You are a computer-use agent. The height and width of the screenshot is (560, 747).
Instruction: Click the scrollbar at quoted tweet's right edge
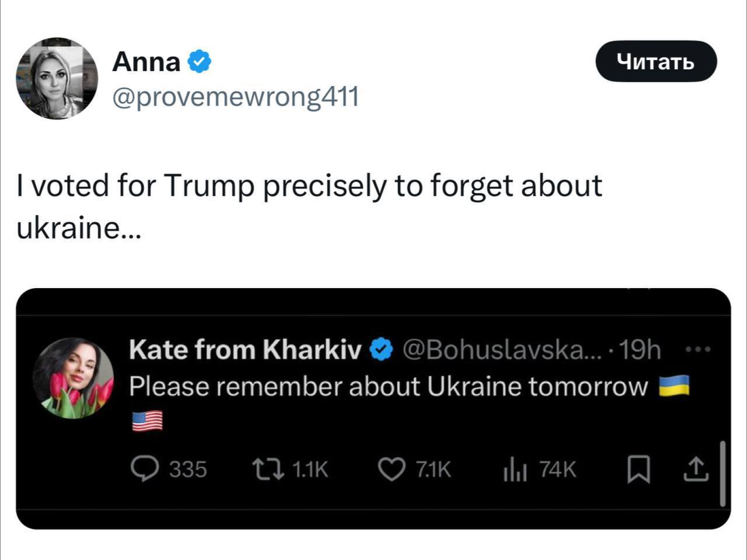pos(722,474)
